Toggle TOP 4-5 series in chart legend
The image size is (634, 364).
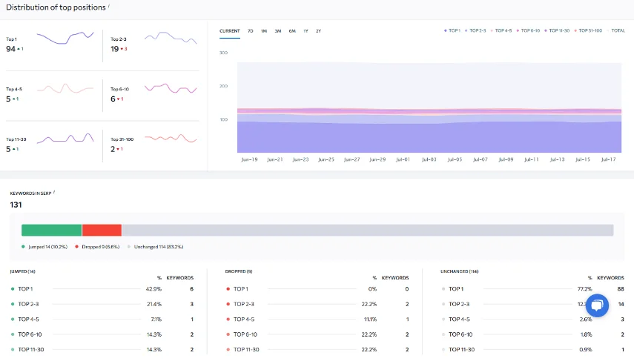click(501, 30)
